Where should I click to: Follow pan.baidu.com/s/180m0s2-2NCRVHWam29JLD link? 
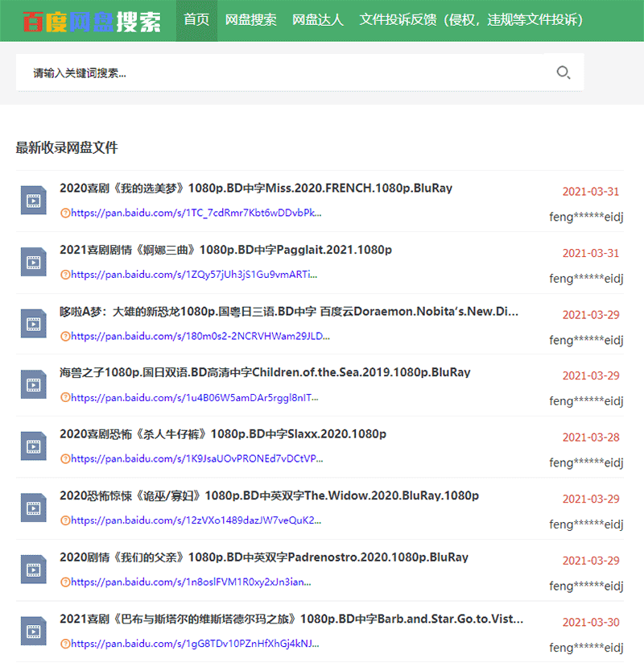pyautogui.click(x=200, y=337)
